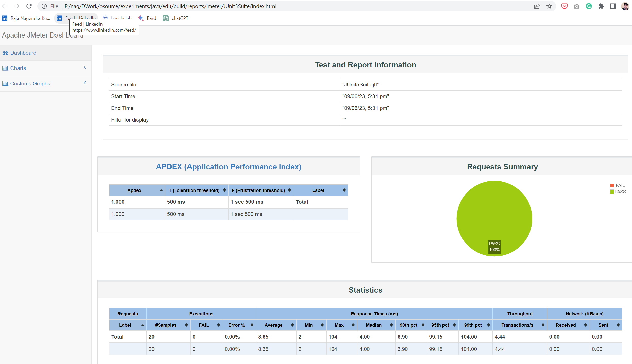
Task: Reload the JMeter report page
Action: tap(29, 6)
